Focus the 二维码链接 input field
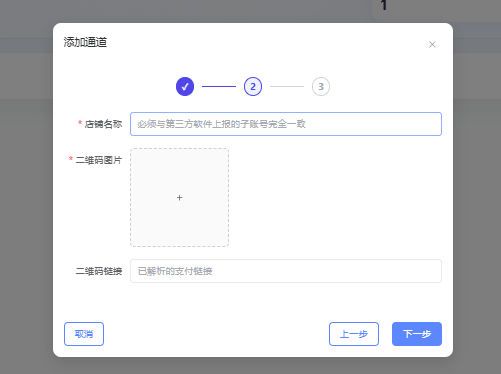Viewport: 501px width, 374px height. point(286,271)
